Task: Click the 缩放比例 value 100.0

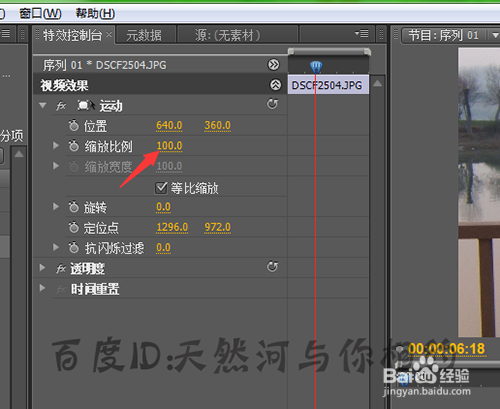Action: coord(169,146)
